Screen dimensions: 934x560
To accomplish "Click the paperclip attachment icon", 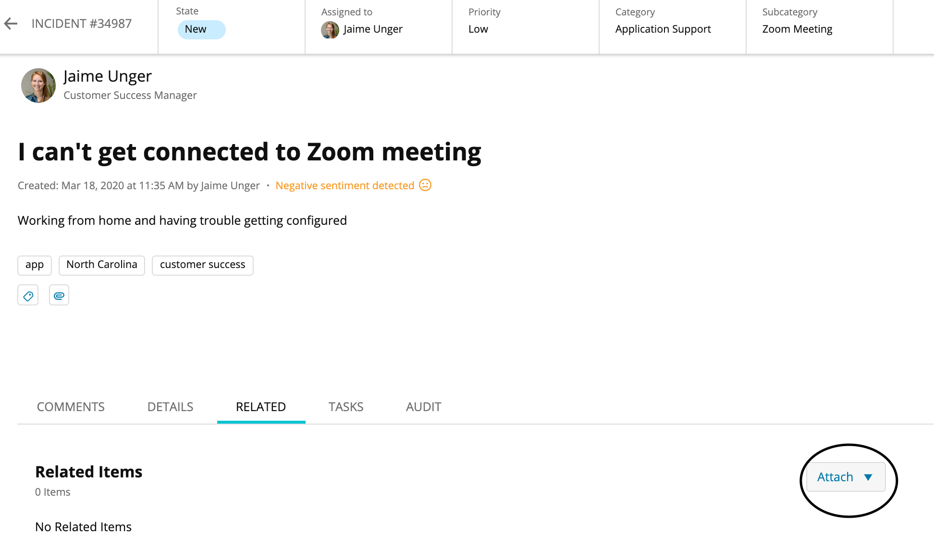I will coord(59,295).
